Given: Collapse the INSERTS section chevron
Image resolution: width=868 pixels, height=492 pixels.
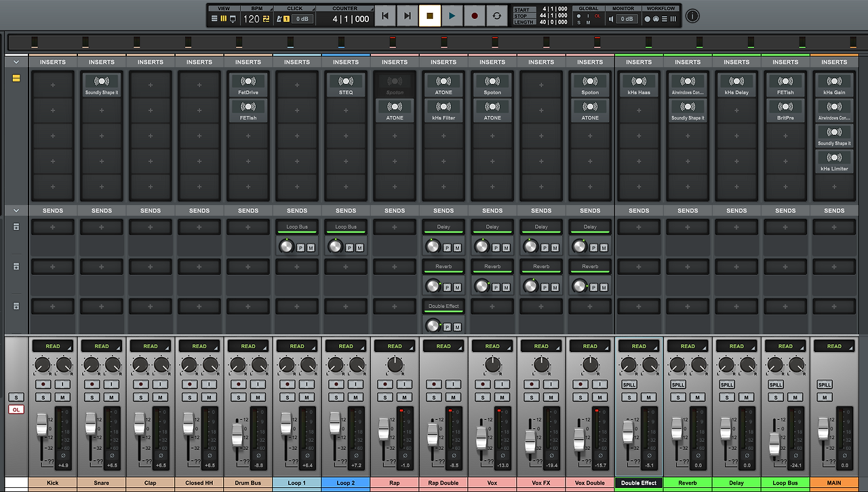Looking at the screenshot, I should 16,62.
